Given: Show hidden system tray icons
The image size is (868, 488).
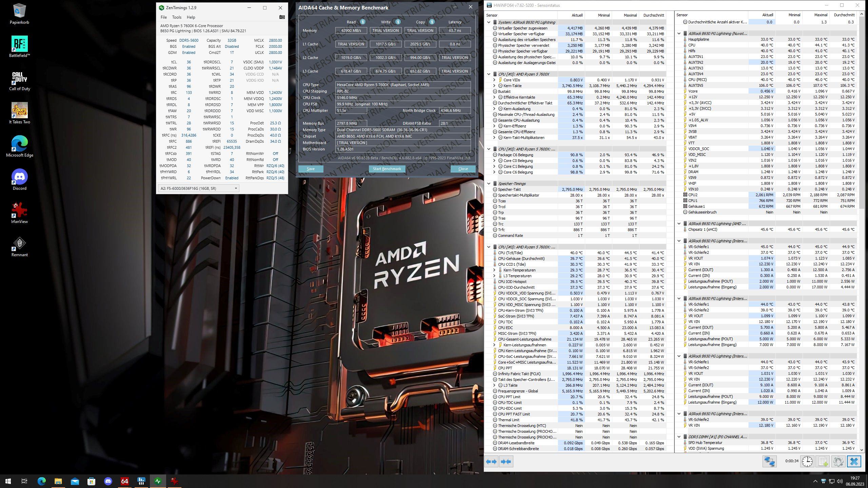Looking at the screenshot, I should coord(815,481).
